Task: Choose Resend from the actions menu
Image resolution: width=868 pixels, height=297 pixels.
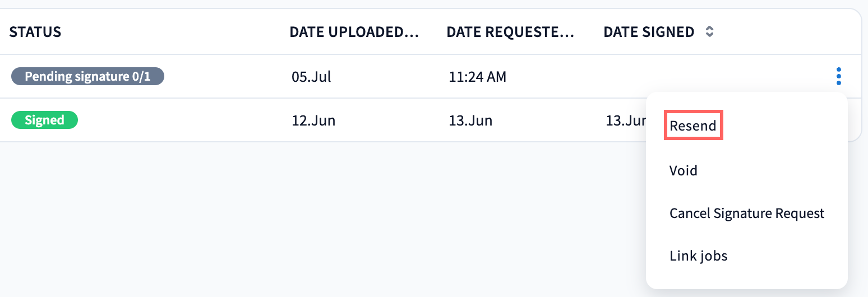Action: (x=693, y=126)
